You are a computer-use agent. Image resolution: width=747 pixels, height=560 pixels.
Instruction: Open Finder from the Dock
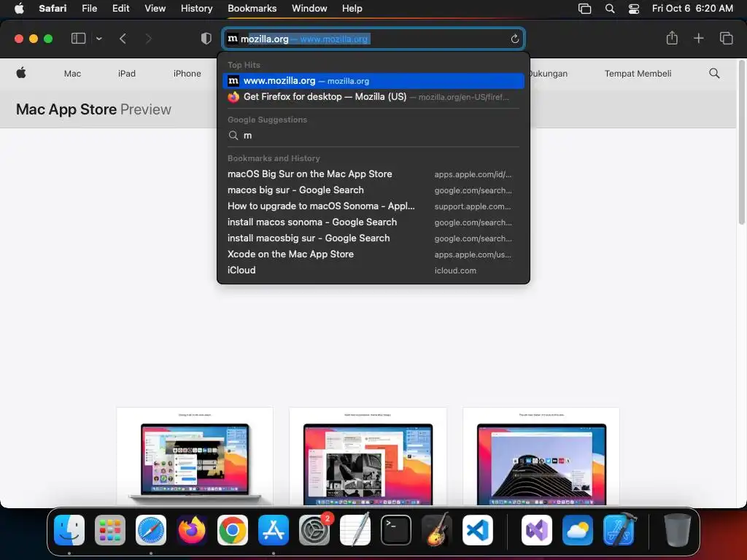click(x=69, y=530)
